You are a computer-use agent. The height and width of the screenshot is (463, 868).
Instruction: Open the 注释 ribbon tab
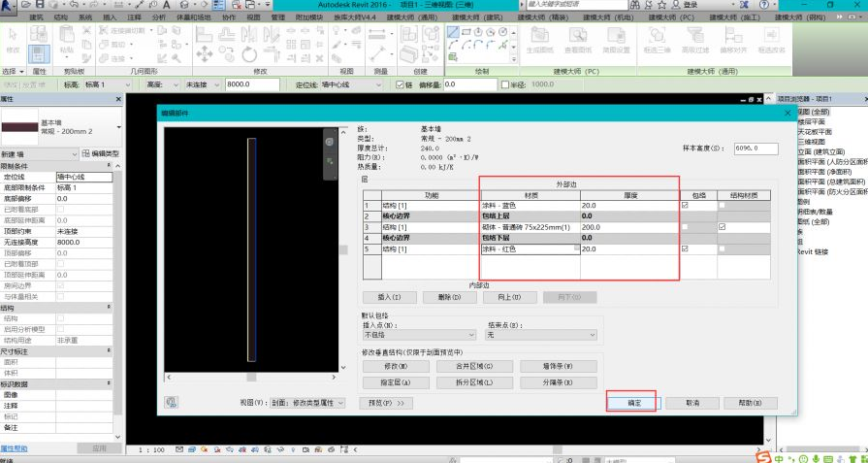(134, 17)
